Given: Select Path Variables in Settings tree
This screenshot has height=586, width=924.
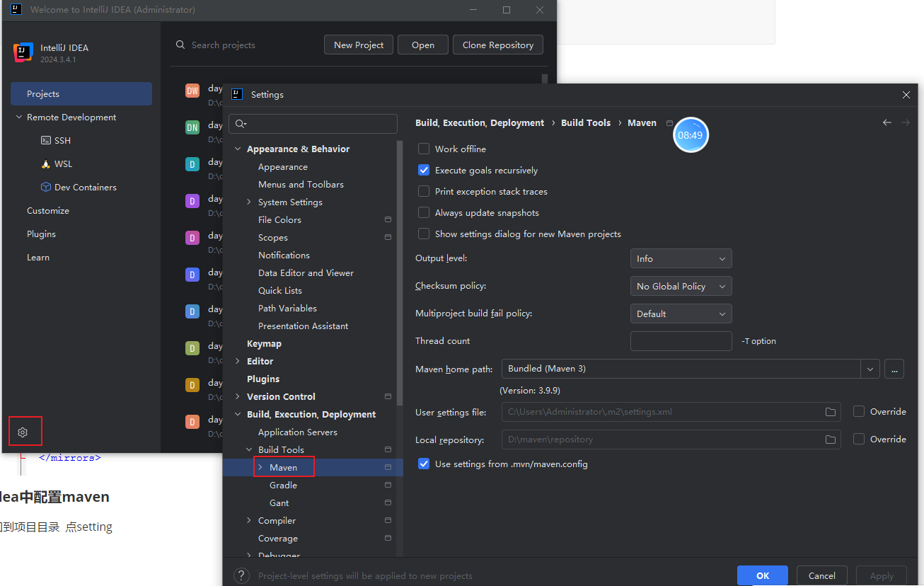Looking at the screenshot, I should tap(287, 308).
